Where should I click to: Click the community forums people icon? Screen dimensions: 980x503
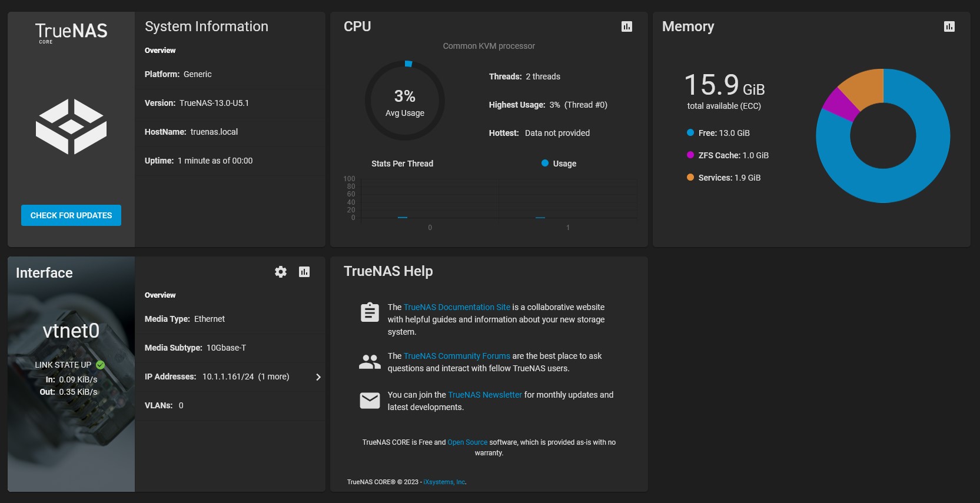(370, 362)
